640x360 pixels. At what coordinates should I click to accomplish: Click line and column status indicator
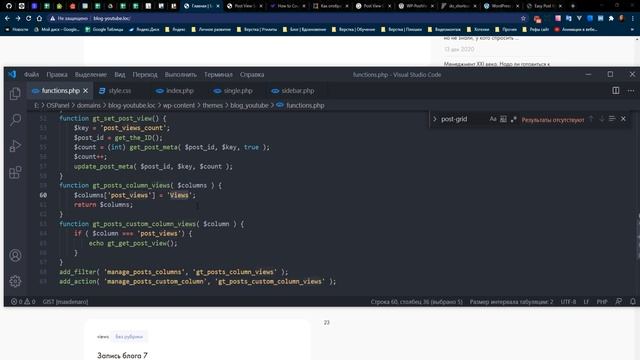click(417, 302)
